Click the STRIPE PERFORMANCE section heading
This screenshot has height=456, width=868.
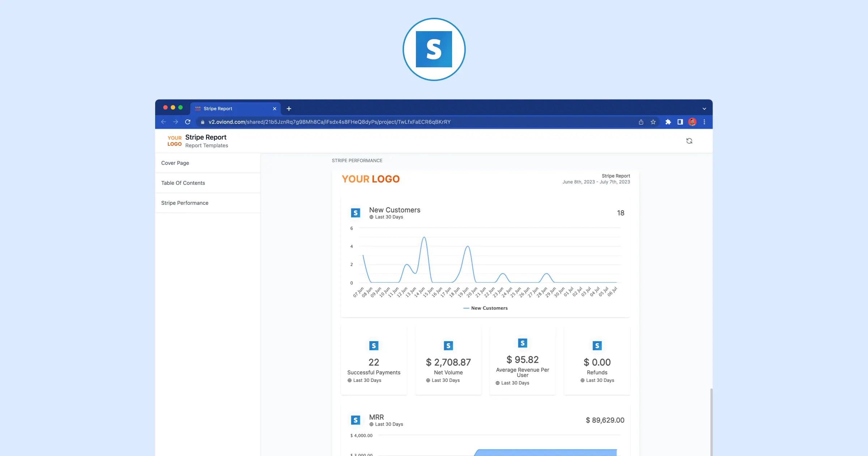(357, 160)
